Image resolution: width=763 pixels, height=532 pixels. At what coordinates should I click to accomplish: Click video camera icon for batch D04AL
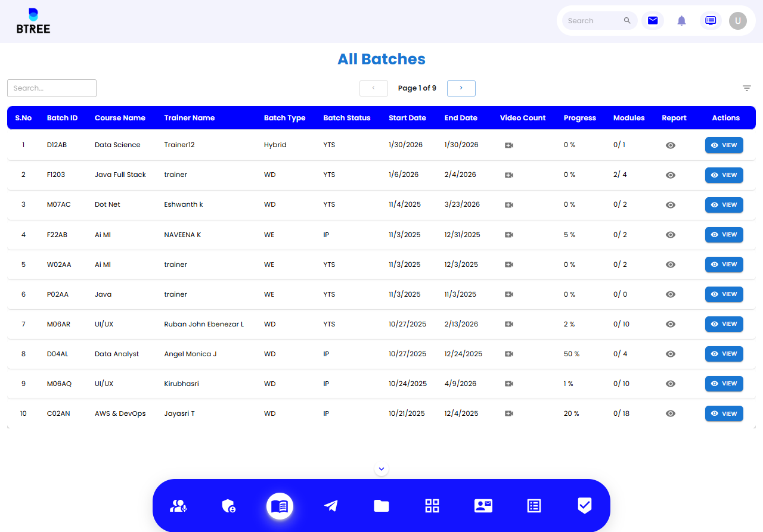[x=508, y=354]
